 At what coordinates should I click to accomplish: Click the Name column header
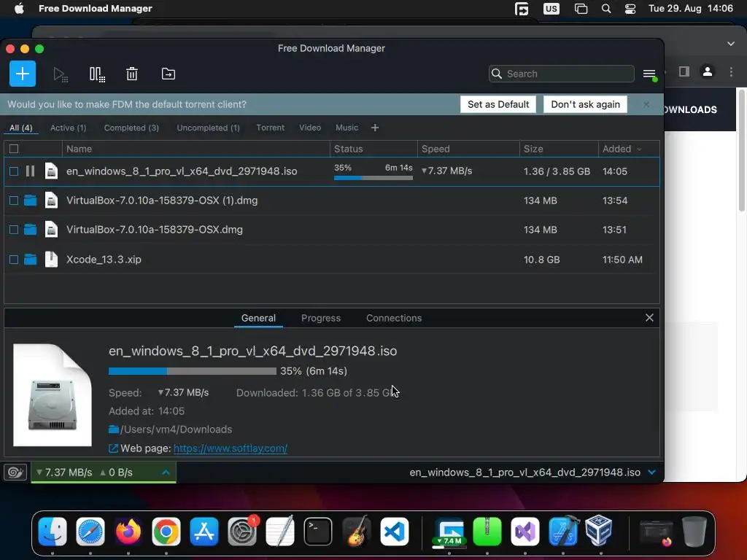(196, 149)
